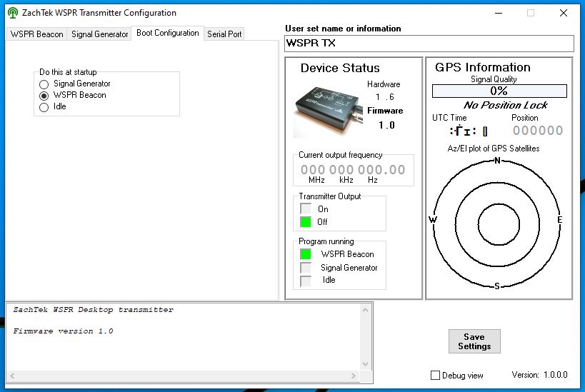Click the 'No Position Lock' status text

point(506,105)
